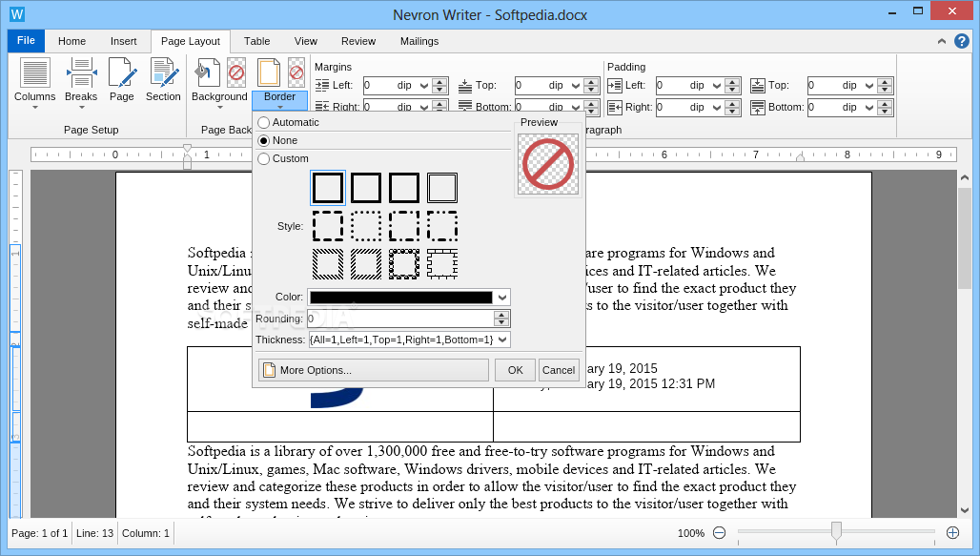Select the dash-dot border style

404,226
